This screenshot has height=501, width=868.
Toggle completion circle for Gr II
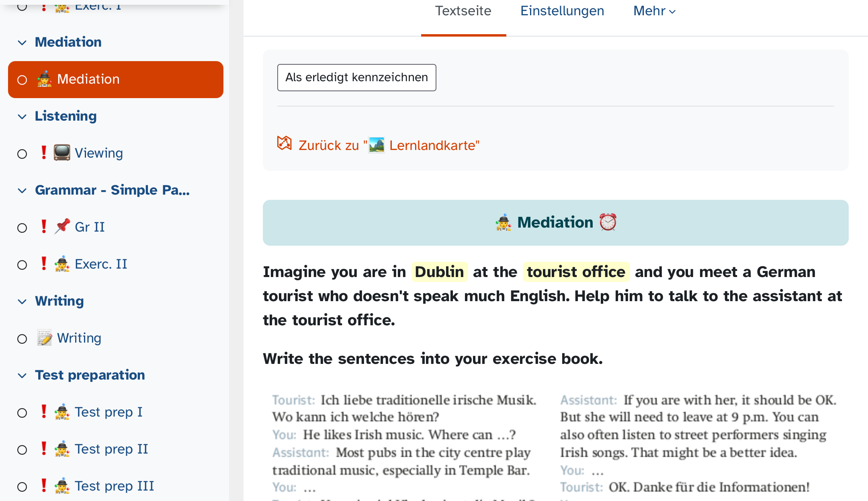pyautogui.click(x=22, y=228)
